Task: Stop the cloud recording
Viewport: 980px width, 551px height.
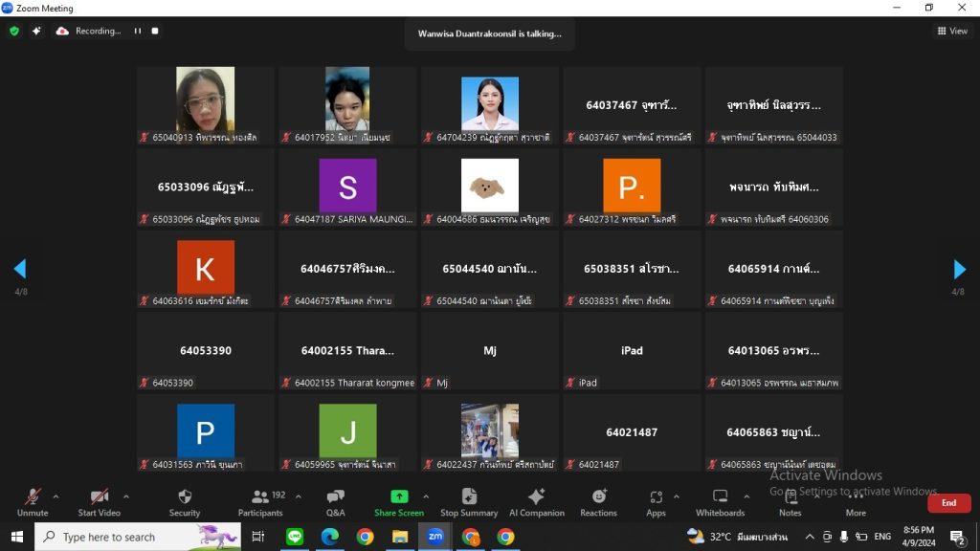Action: (155, 31)
